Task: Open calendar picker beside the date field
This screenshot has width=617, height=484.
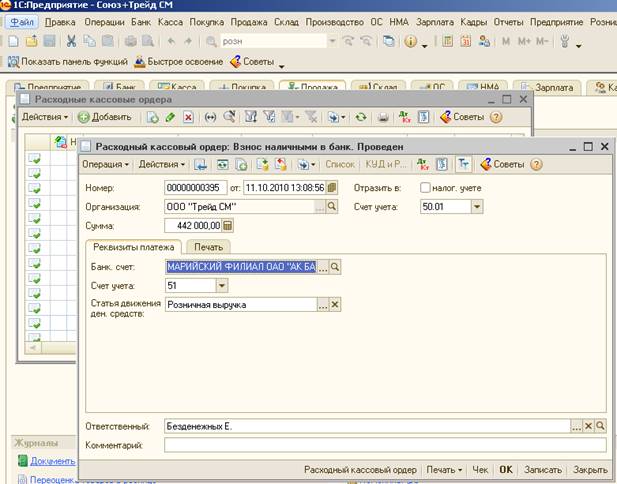Action: coord(332,187)
